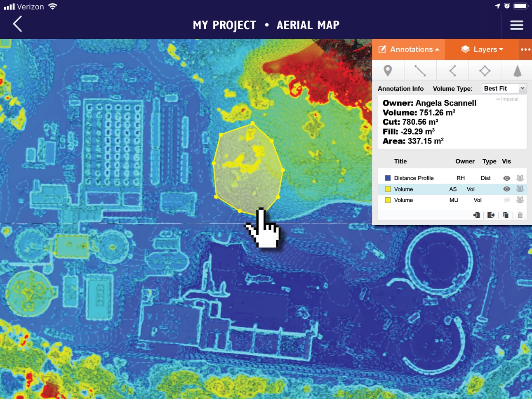Select the Volume row owned by MU
532x399 pixels.
[452, 200]
